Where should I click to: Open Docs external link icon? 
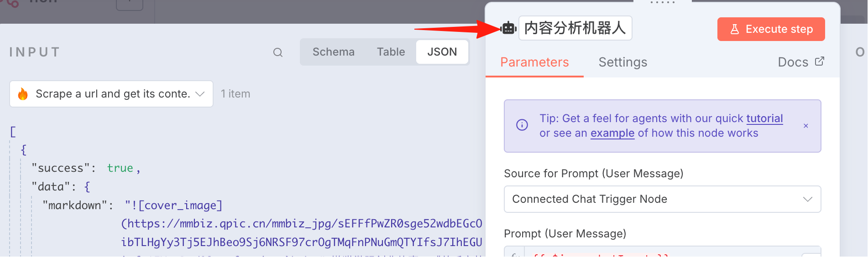(x=820, y=61)
